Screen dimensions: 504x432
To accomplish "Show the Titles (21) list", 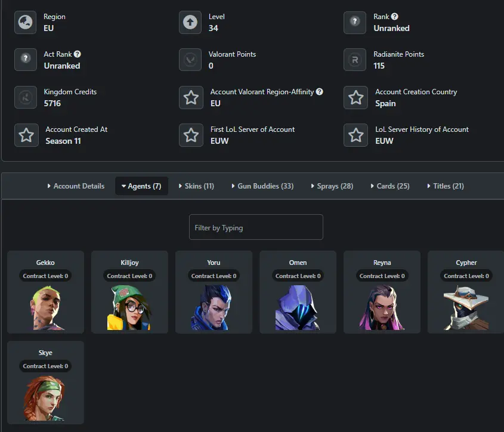I will [x=446, y=186].
